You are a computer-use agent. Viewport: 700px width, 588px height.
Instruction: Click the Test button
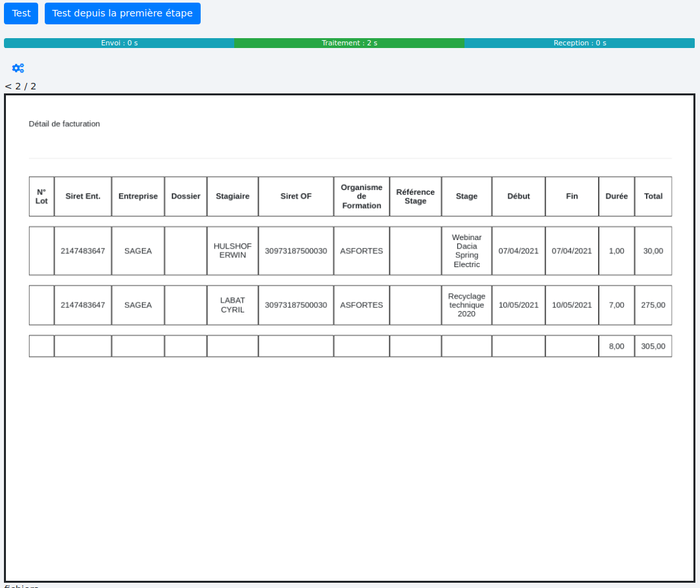(x=21, y=13)
